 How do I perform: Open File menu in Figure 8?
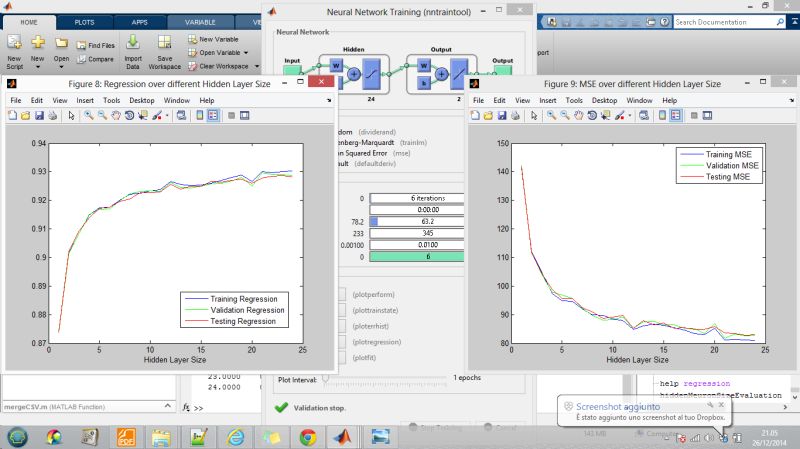pyautogui.click(x=16, y=101)
